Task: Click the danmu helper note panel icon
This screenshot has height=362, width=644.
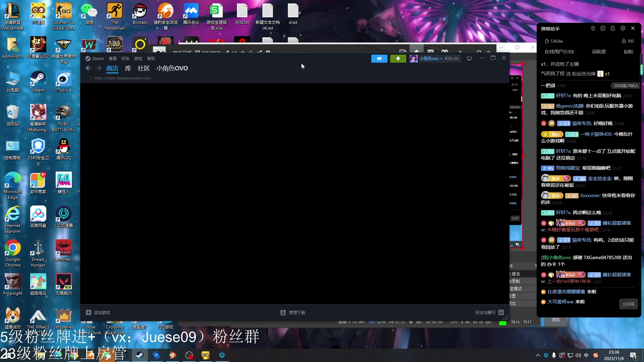Action: click(603, 28)
